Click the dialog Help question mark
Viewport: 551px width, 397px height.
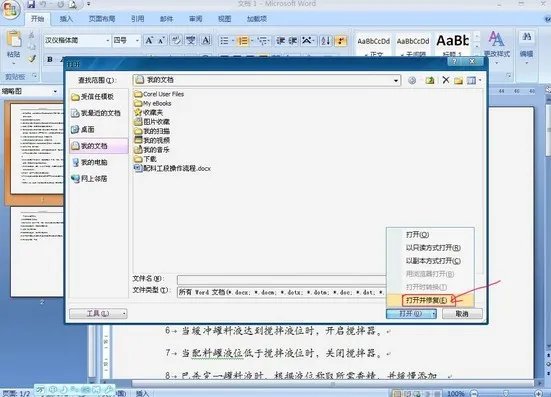(454, 62)
